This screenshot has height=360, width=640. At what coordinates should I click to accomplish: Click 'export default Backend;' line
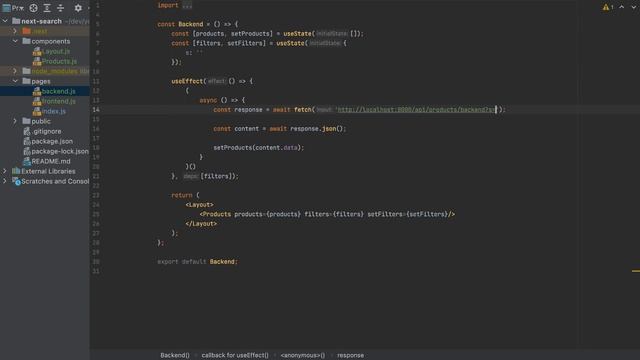(197, 262)
